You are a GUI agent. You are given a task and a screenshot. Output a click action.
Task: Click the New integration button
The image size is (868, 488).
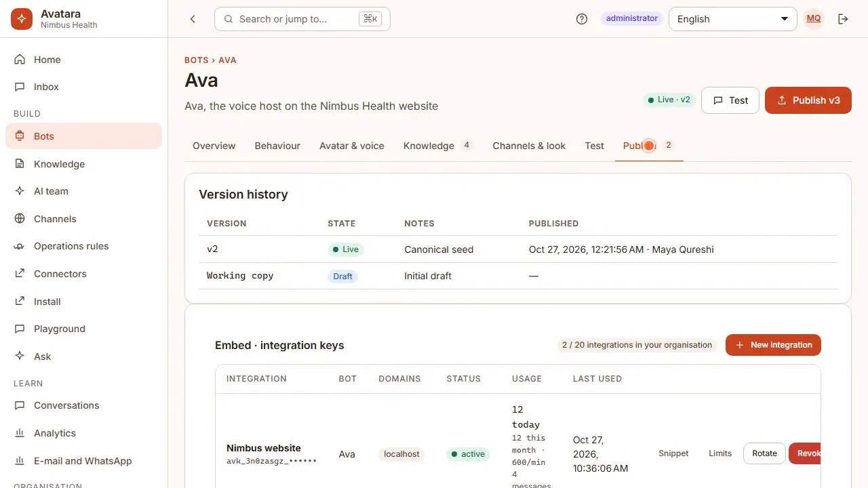point(773,345)
